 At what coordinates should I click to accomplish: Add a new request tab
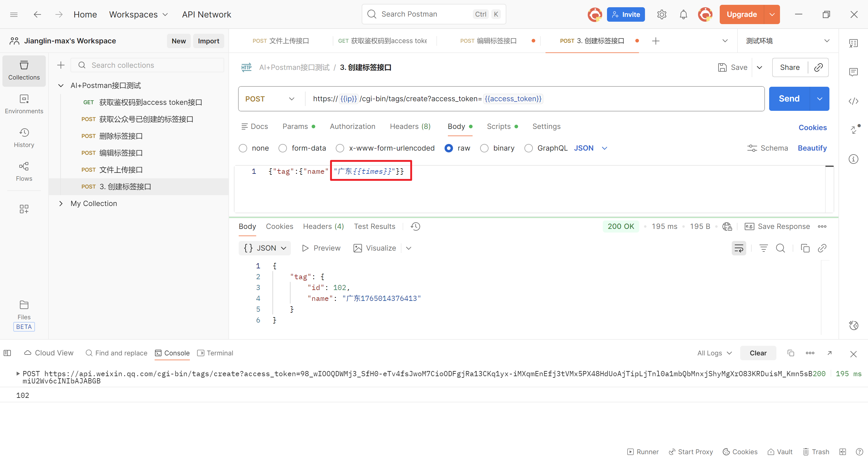pyautogui.click(x=656, y=41)
